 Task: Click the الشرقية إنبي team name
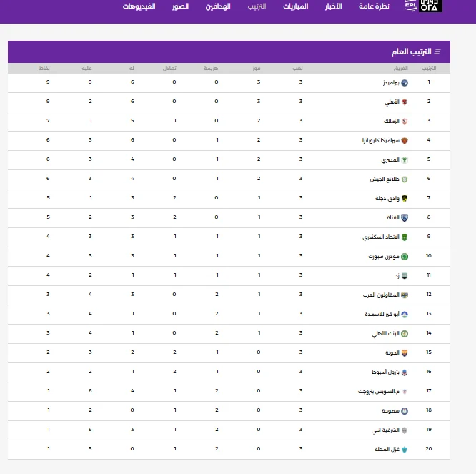(385, 430)
